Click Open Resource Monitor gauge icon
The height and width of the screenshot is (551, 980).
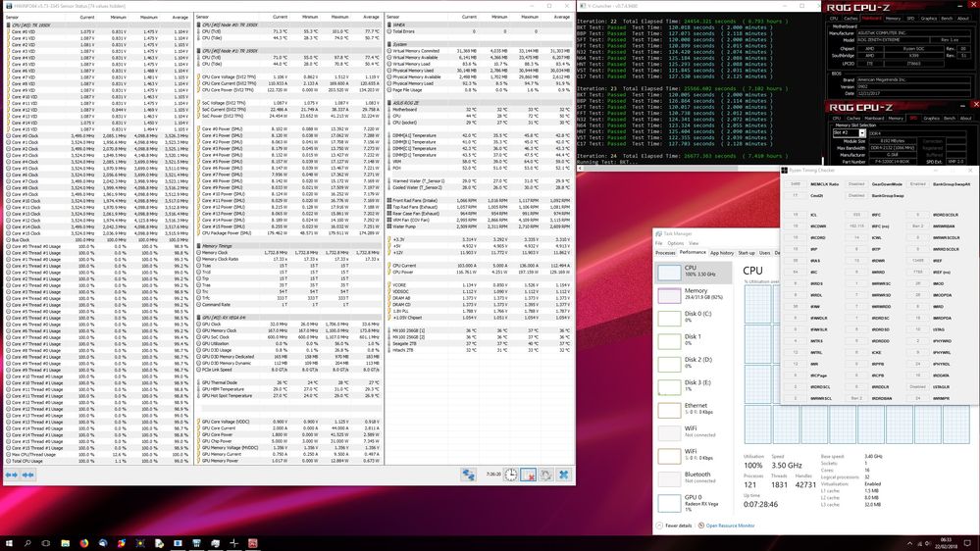click(x=701, y=526)
